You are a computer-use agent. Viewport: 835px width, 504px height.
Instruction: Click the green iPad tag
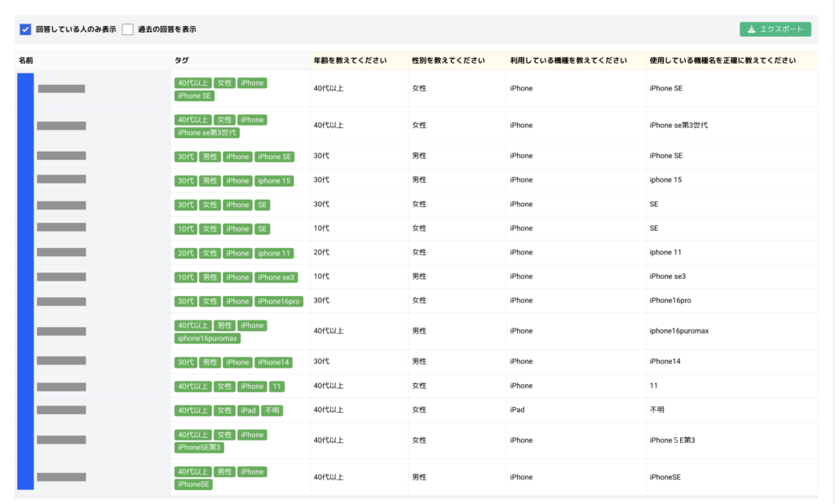pos(247,410)
